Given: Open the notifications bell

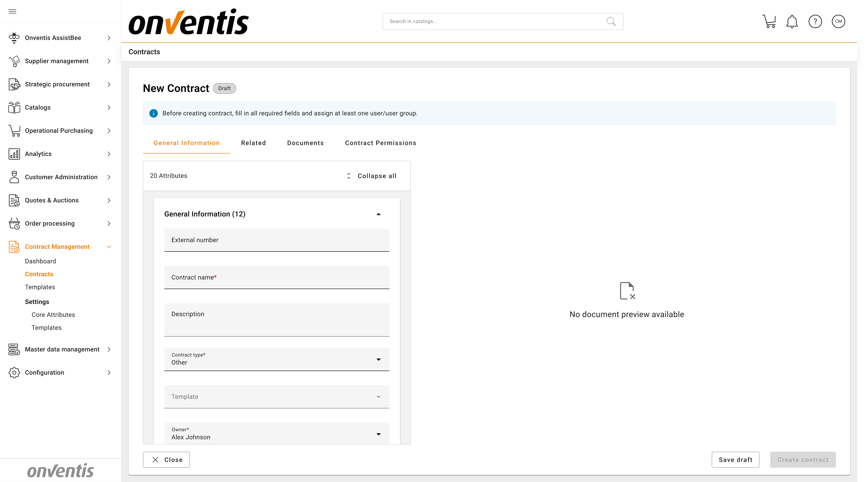Looking at the screenshot, I should [x=792, y=22].
